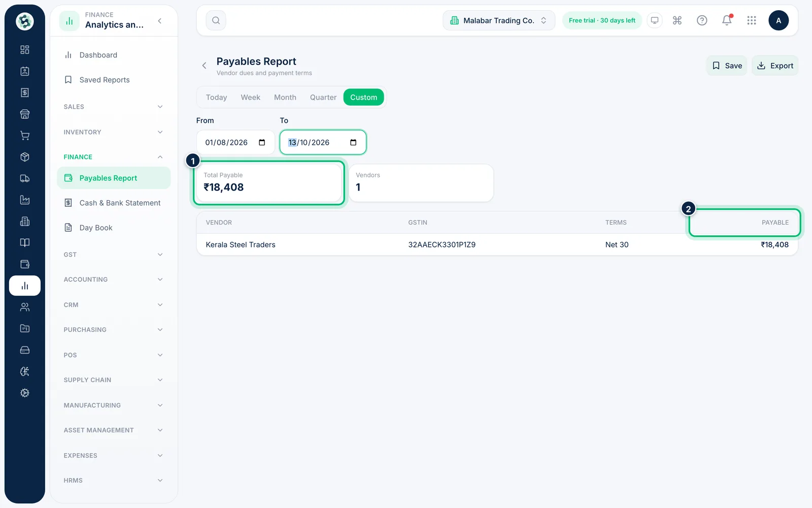
Task: Open the storefront icon in rail
Action: pos(24,114)
